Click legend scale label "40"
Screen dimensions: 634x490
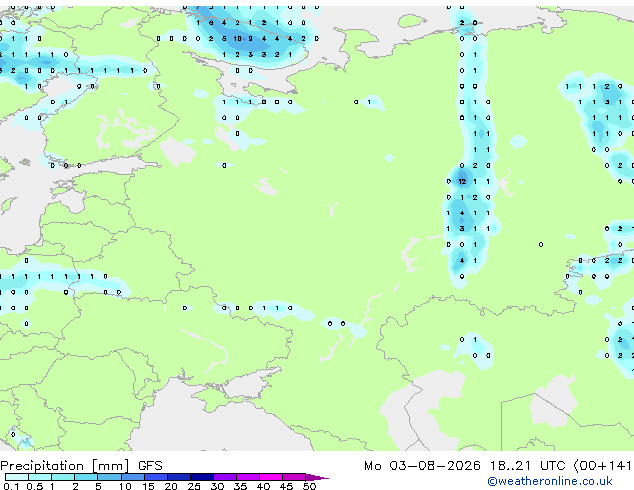point(263,486)
